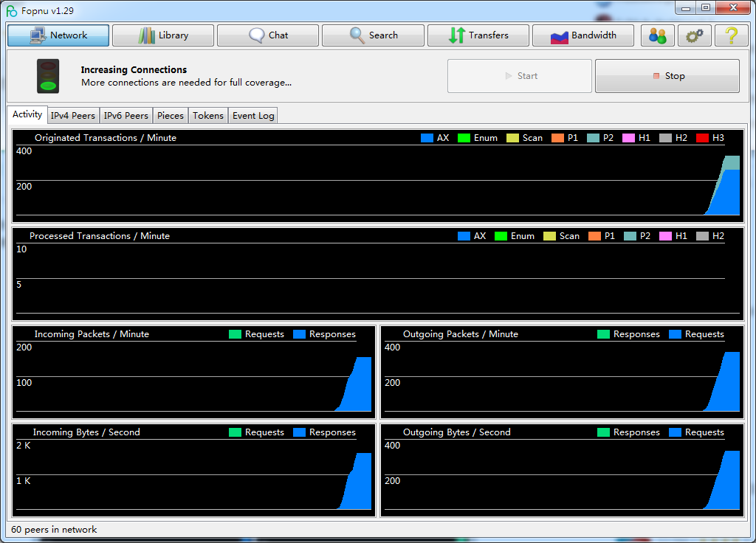
Task: Switch to the IPv6 Peers tab
Action: (126, 116)
